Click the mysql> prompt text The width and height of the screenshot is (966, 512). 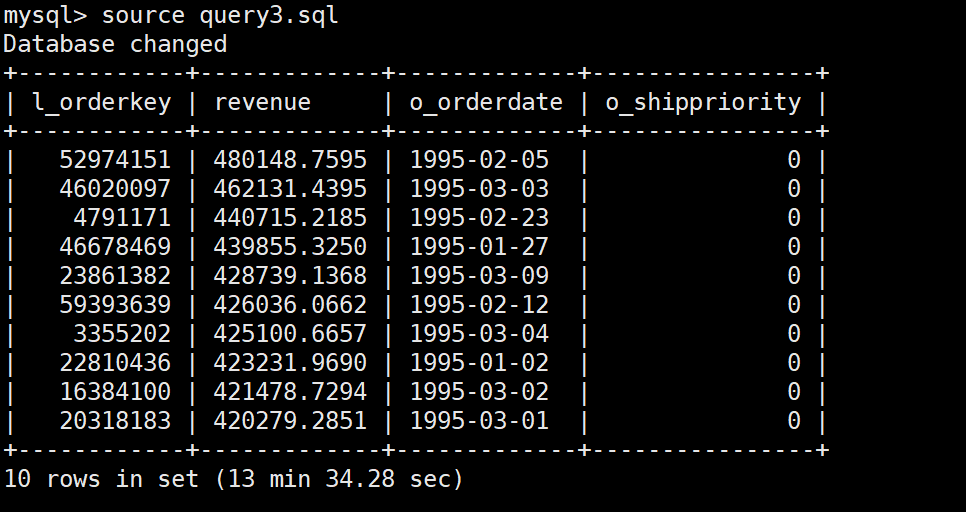[x=43, y=15]
